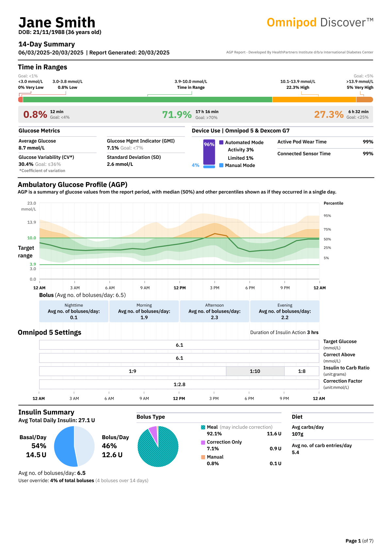Click the Omnipod Discover logo
The width and height of the screenshot is (392, 555).
pos(320,22)
